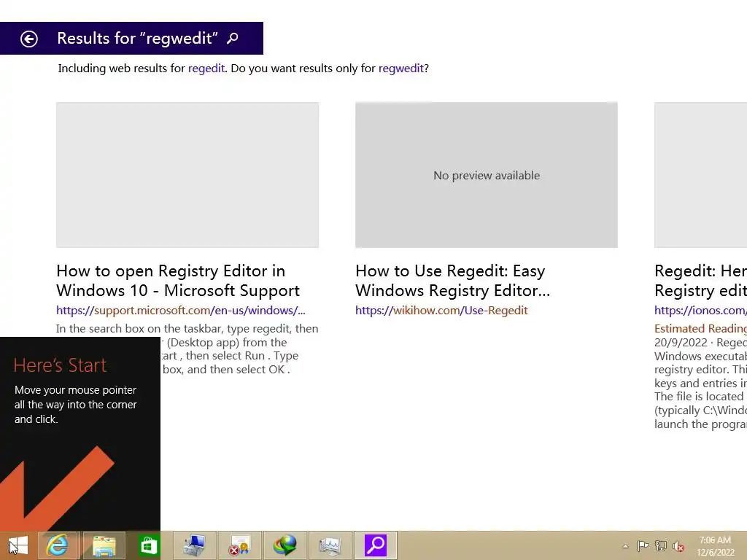
Task: Open the performance monitor taskbar icon
Action: 330,545
